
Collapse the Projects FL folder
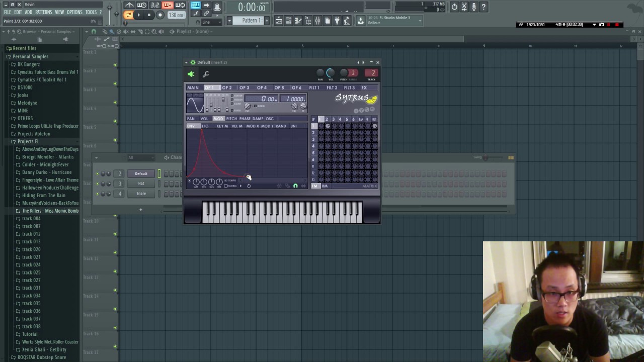click(28, 141)
